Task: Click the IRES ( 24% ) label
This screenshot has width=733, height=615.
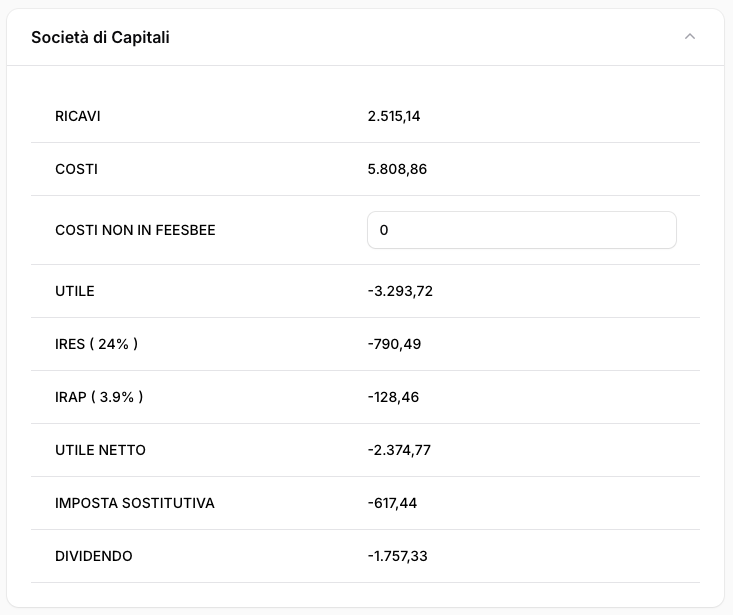Action: pyautogui.click(x=96, y=344)
